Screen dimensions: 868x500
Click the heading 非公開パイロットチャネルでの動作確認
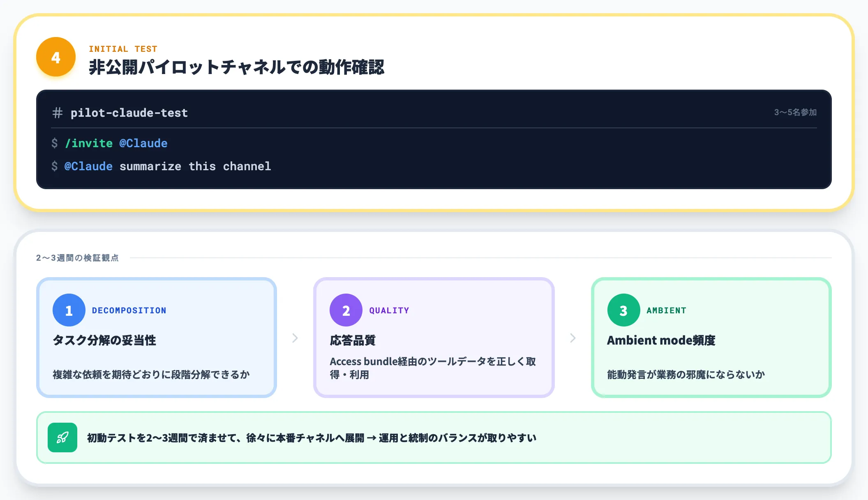coord(237,67)
